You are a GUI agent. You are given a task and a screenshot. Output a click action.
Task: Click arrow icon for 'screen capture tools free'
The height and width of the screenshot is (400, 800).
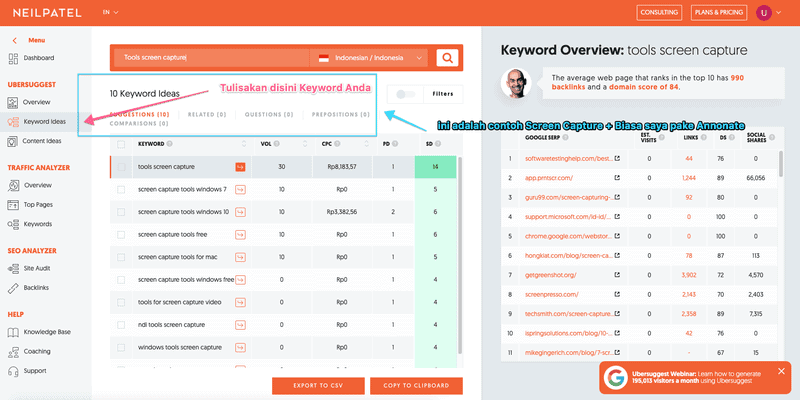coord(240,235)
